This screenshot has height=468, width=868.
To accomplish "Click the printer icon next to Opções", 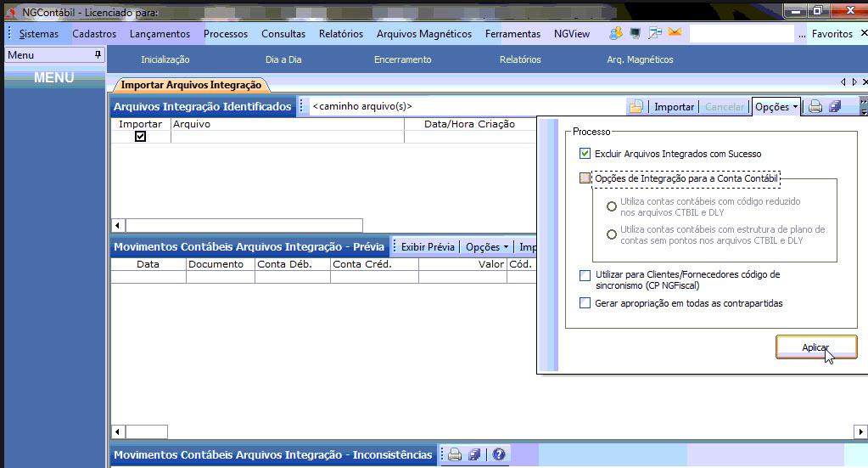I will tap(815, 107).
